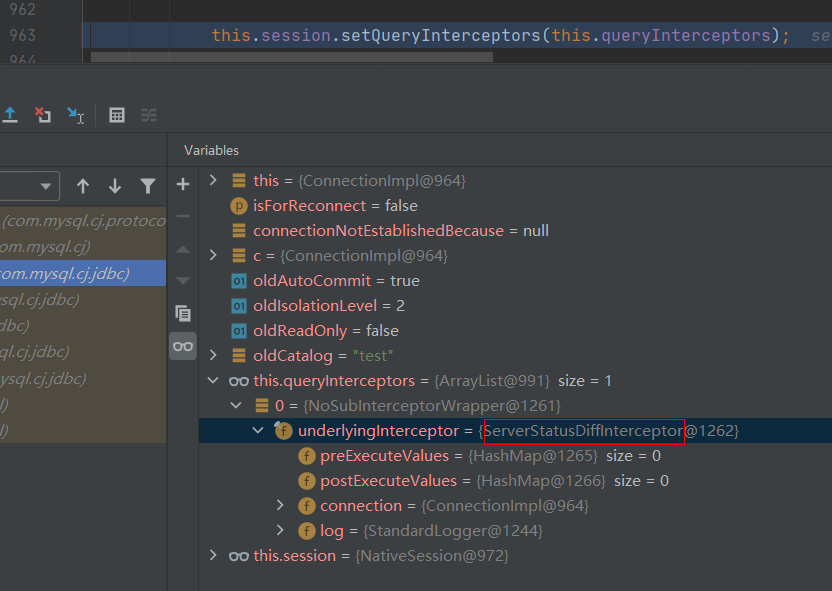Select the next frame down arrow
This screenshot has height=591, width=832.
coord(115,186)
